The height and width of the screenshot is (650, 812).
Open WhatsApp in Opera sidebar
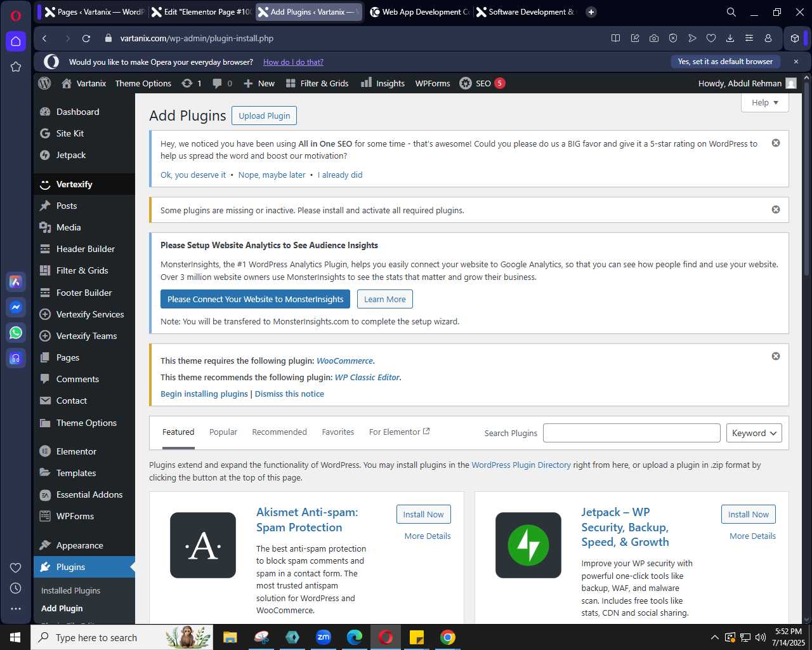16,333
